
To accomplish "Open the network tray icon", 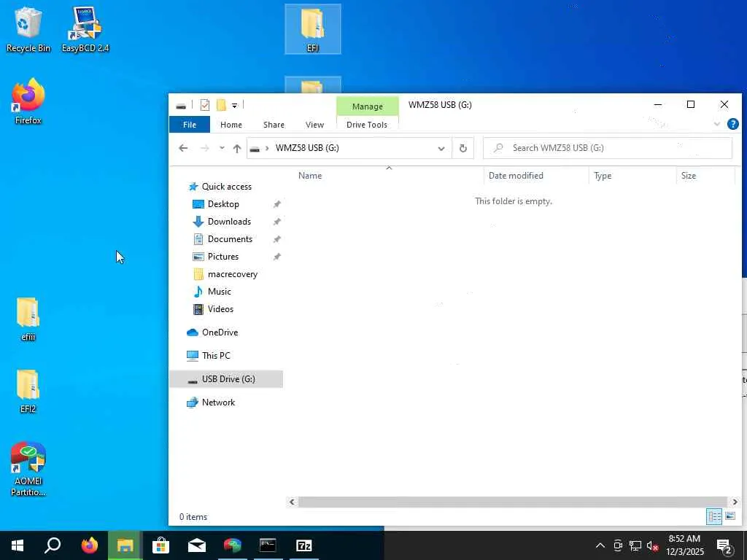I will 635,545.
